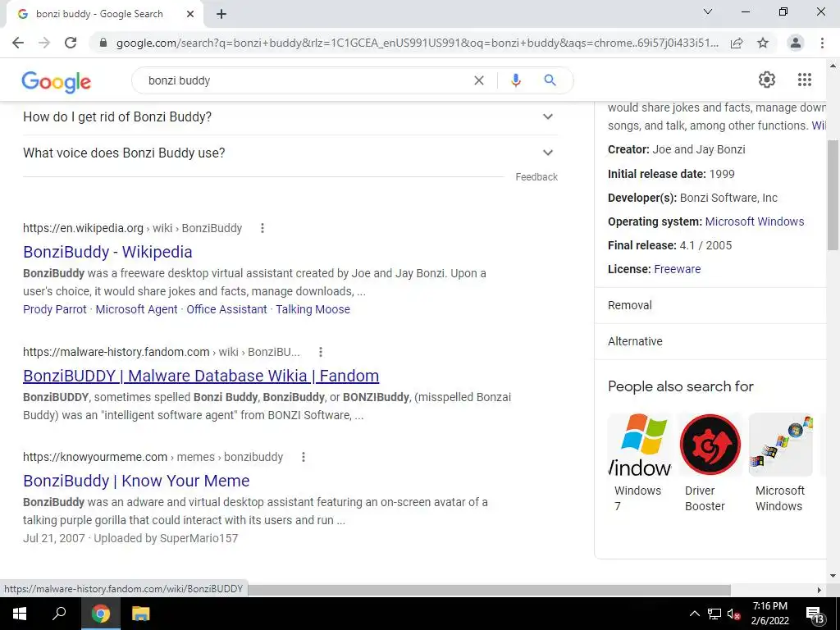
Task: Follow the Office Assistant sublink
Action: click(226, 309)
